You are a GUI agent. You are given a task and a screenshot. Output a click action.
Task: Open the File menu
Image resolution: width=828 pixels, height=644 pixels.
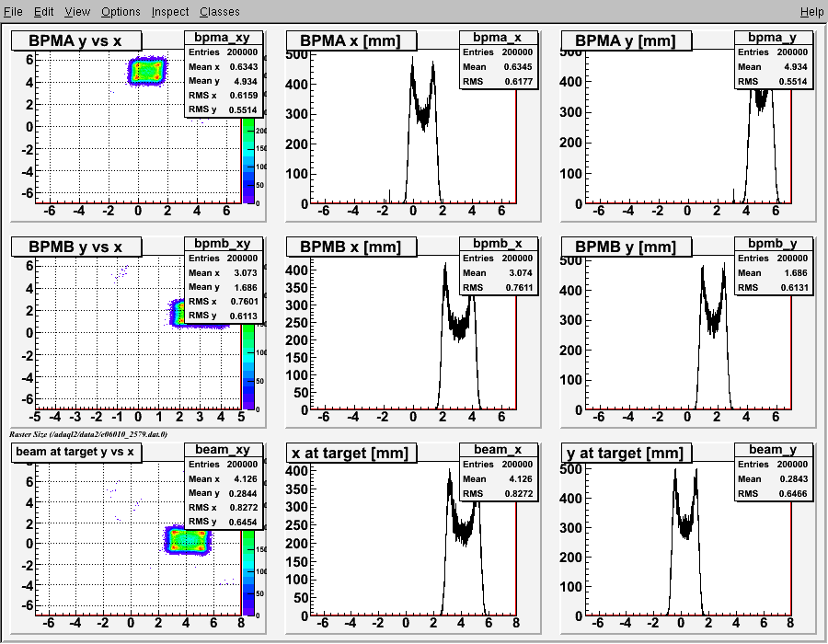pos(13,11)
